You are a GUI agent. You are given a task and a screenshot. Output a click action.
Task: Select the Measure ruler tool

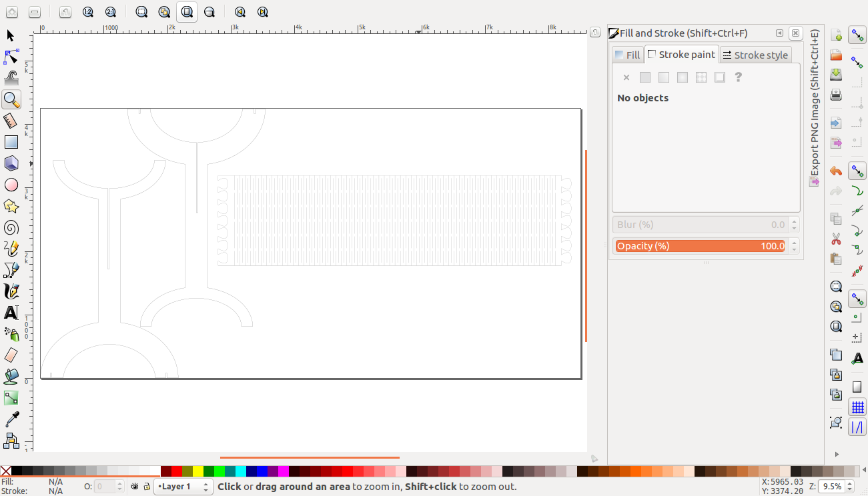pyautogui.click(x=11, y=121)
